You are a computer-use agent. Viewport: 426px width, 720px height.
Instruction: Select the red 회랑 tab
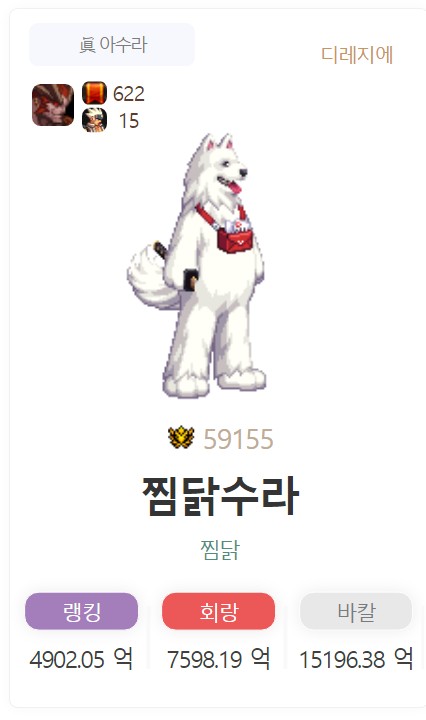(x=219, y=611)
